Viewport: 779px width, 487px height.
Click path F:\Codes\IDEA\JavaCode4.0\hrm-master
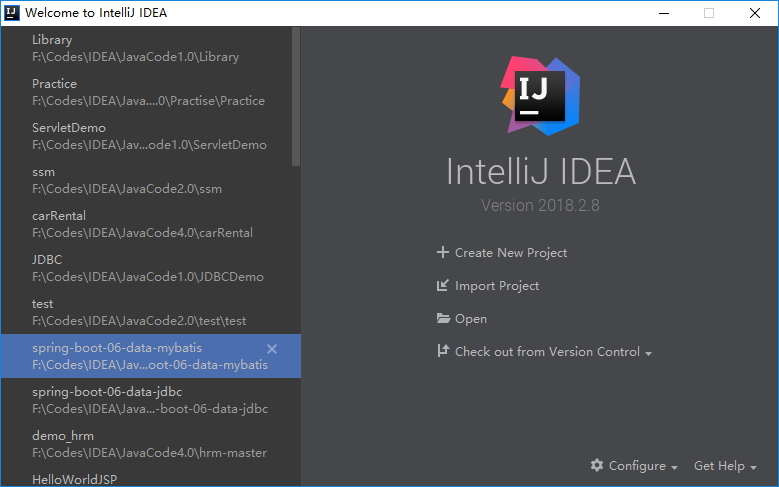tap(150, 453)
